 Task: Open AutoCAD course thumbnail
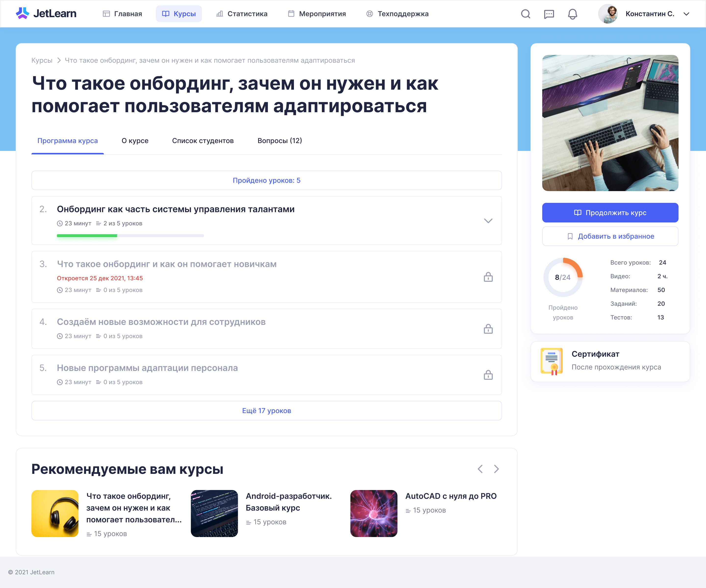(374, 514)
